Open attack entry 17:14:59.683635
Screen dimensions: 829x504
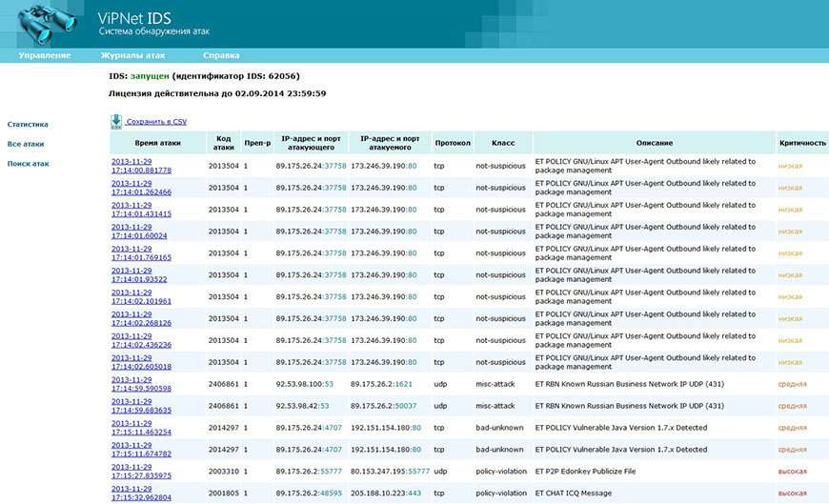141,406
